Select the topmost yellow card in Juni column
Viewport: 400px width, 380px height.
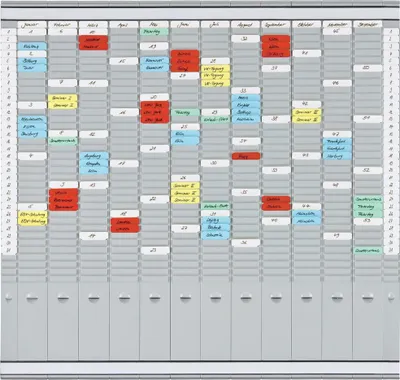(185, 185)
